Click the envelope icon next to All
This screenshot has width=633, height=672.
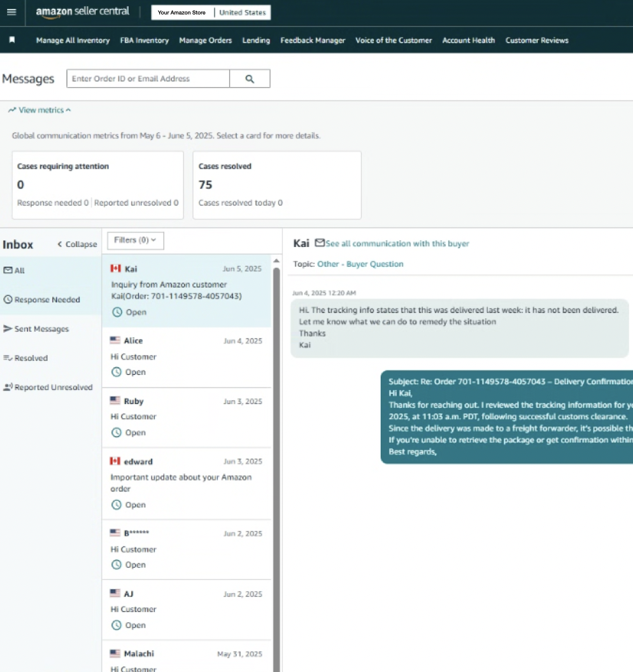(8, 270)
